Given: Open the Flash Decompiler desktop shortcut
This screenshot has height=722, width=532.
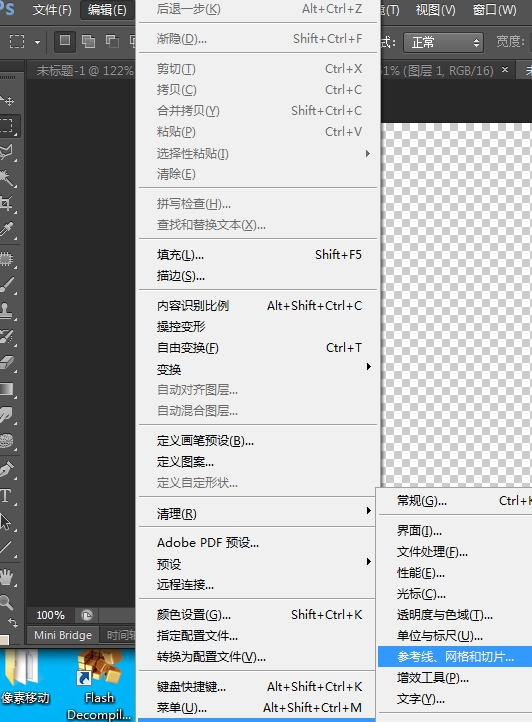Looking at the screenshot, I should tap(99, 685).
